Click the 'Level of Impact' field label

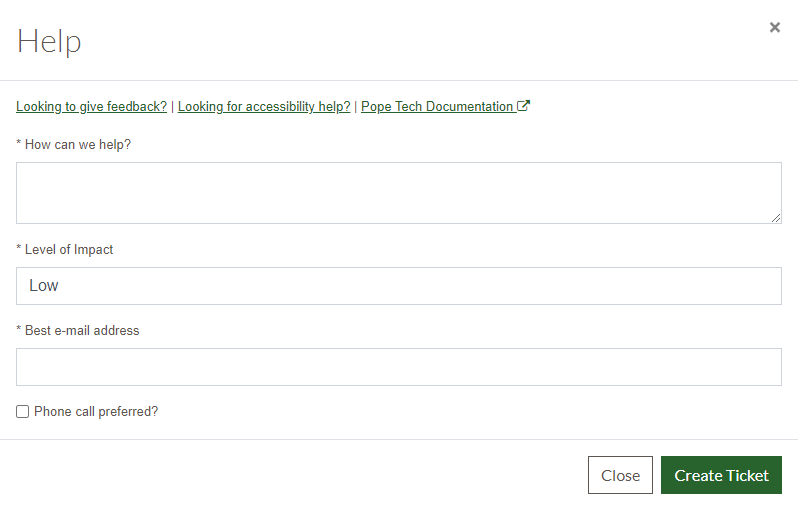[69, 249]
